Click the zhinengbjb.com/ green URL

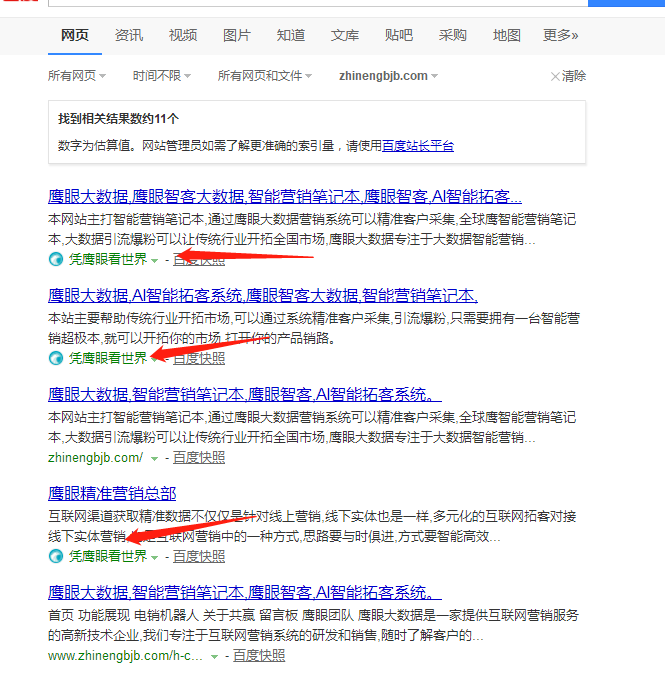point(96,458)
